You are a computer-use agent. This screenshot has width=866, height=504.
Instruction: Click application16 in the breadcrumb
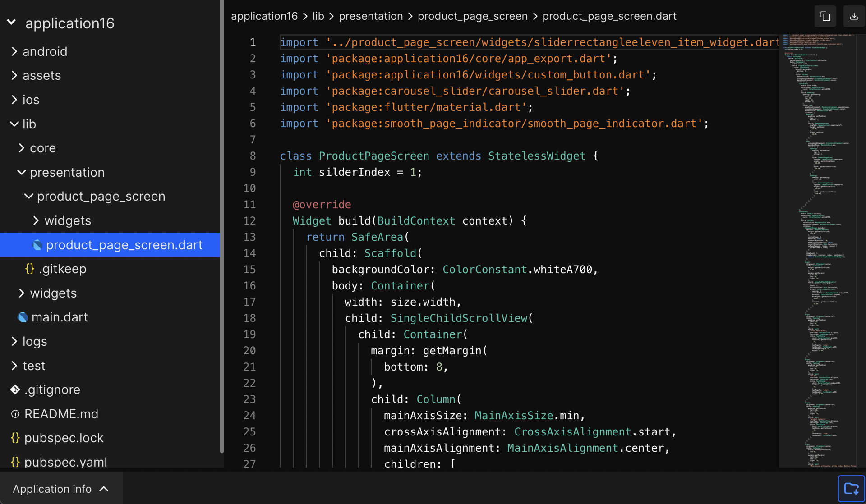pos(264,16)
